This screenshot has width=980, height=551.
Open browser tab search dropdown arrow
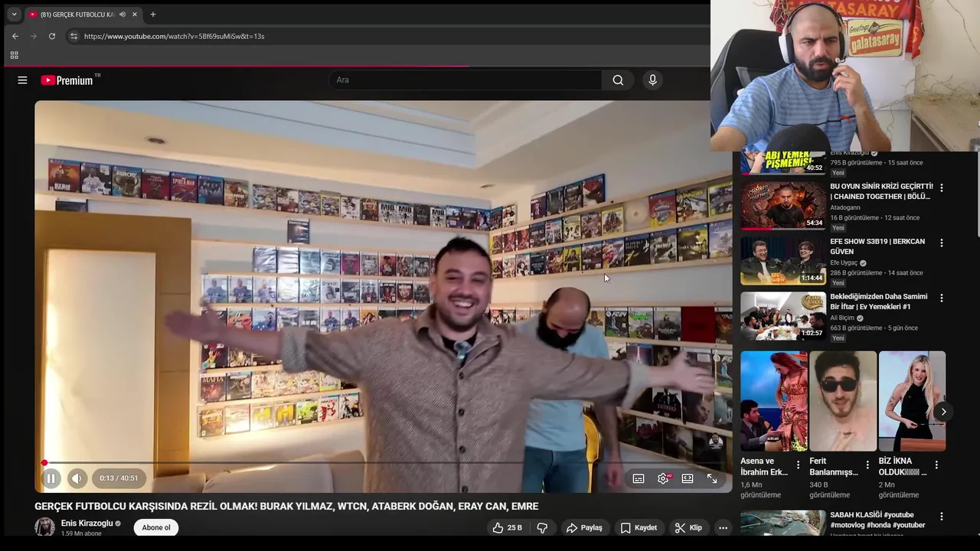(x=14, y=14)
